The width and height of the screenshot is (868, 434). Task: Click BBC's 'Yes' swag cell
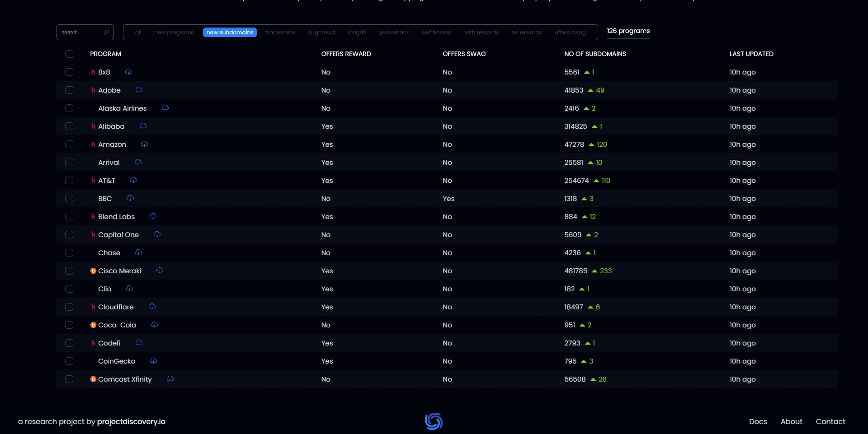coord(448,199)
